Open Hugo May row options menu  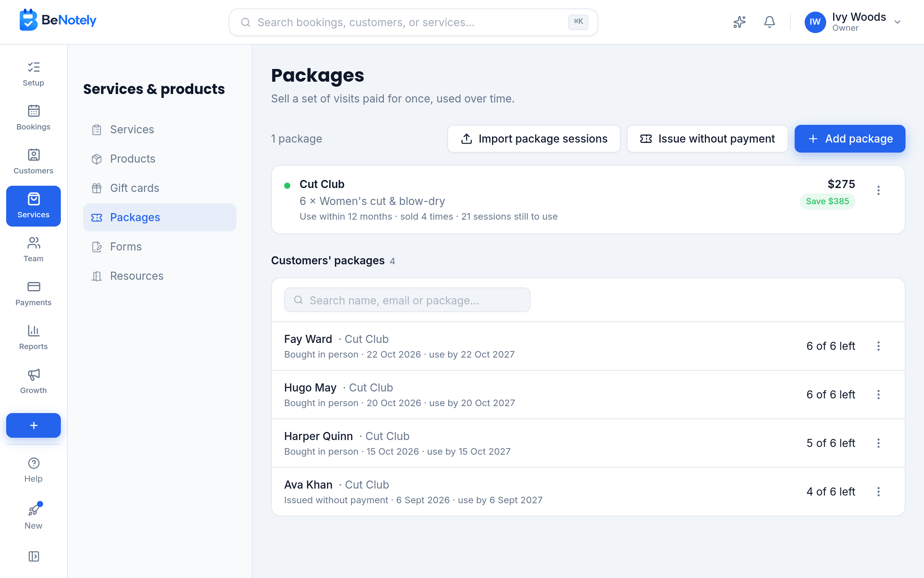879,395
